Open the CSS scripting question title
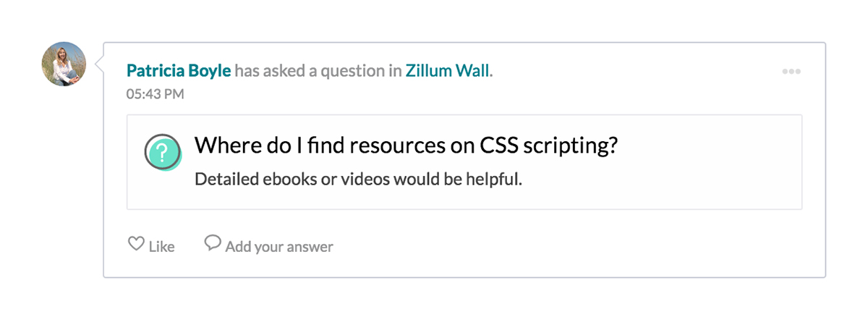 click(405, 146)
